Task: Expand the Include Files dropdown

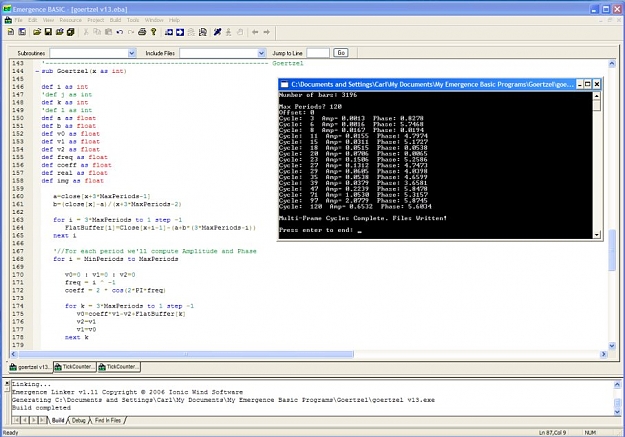Action: coord(261,53)
